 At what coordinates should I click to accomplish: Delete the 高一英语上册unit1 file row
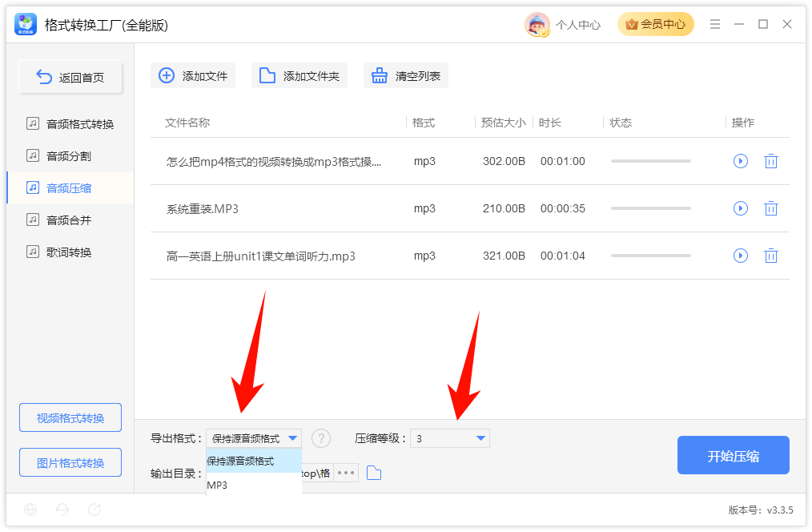(x=771, y=256)
